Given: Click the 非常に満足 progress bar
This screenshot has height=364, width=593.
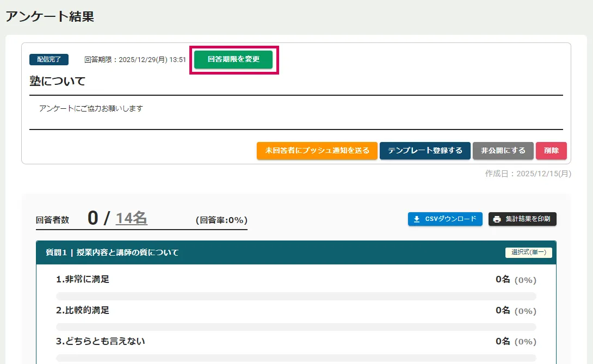Looking at the screenshot, I should [x=296, y=296].
